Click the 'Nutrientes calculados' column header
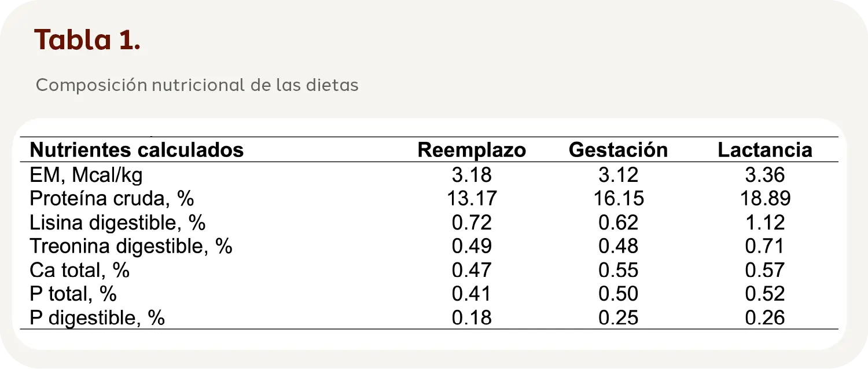The width and height of the screenshot is (868, 369). pos(137,150)
